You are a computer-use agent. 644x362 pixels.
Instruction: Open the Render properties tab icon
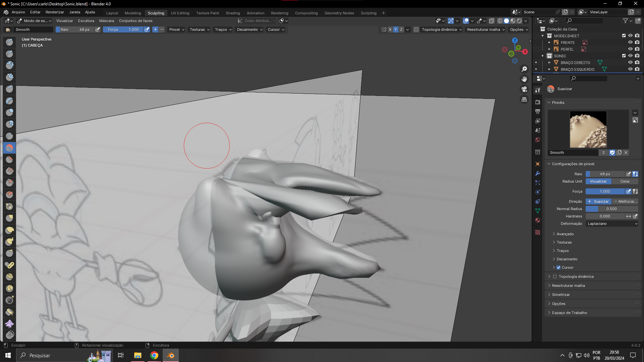point(538,102)
